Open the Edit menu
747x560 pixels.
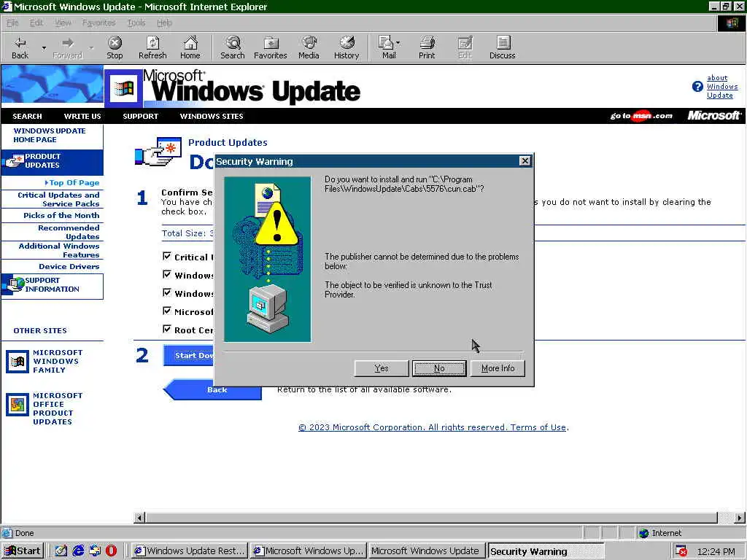[x=36, y=23]
